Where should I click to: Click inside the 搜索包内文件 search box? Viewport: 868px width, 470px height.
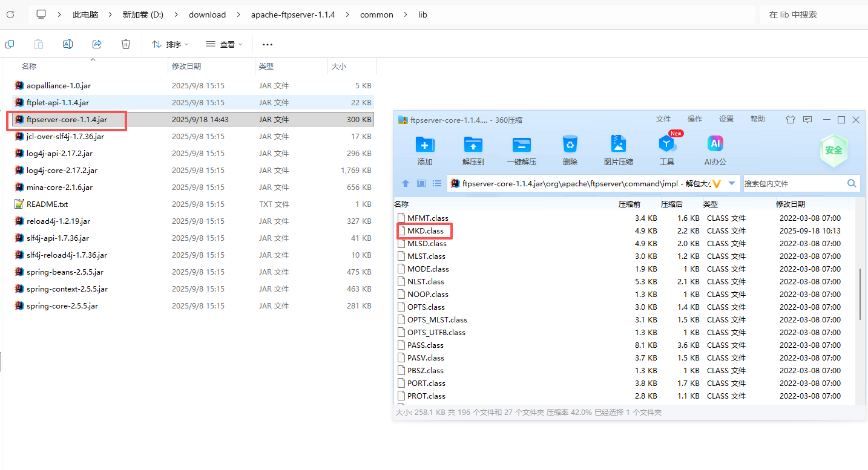(x=799, y=183)
